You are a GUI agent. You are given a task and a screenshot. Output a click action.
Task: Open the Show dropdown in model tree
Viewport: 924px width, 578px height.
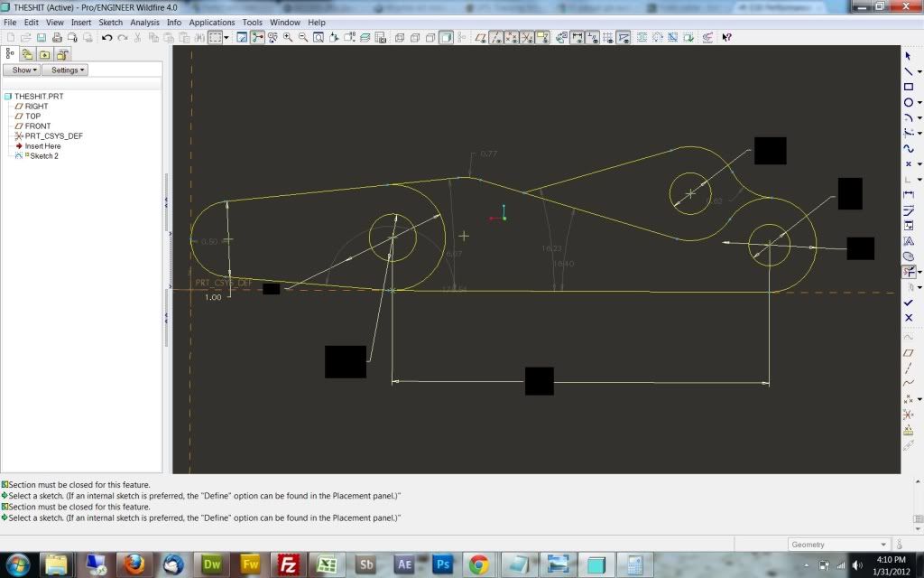pyautogui.click(x=22, y=70)
